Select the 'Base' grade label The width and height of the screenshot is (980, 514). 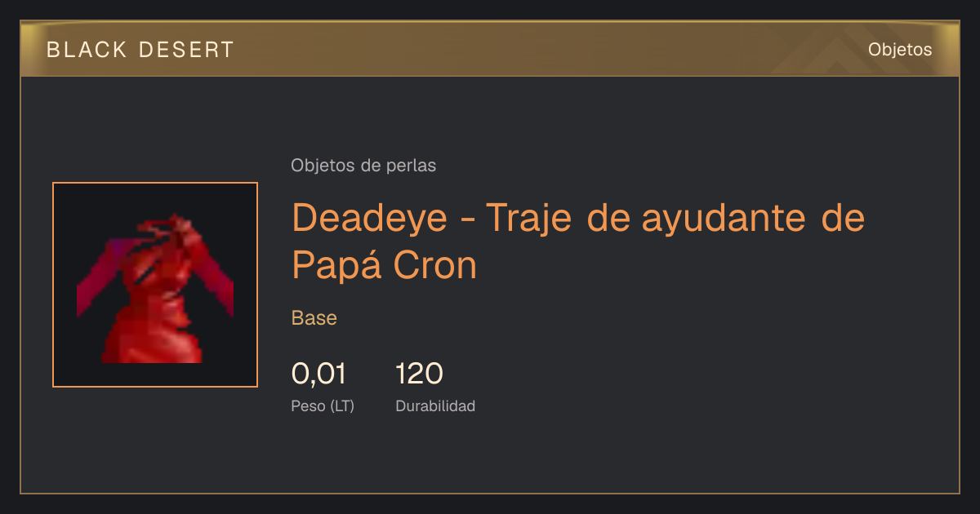(x=314, y=318)
